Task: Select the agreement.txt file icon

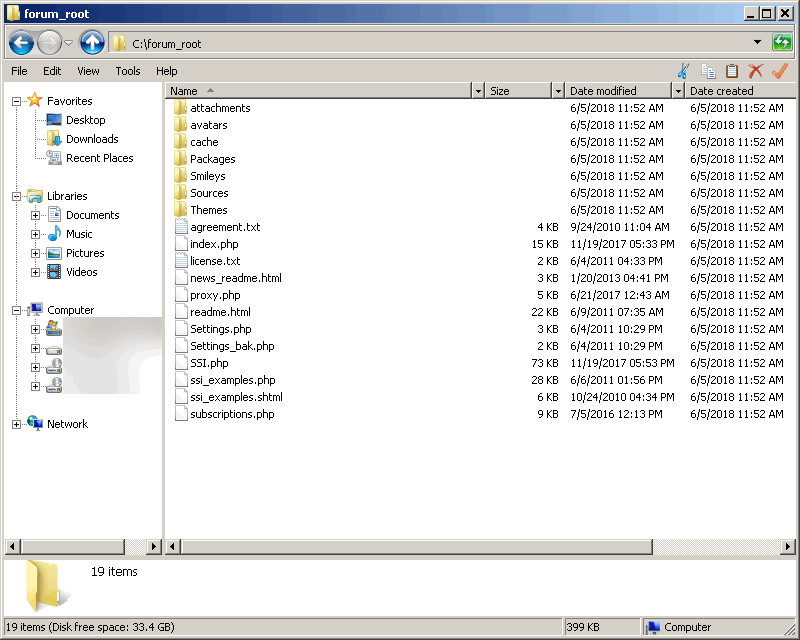Action: point(181,227)
